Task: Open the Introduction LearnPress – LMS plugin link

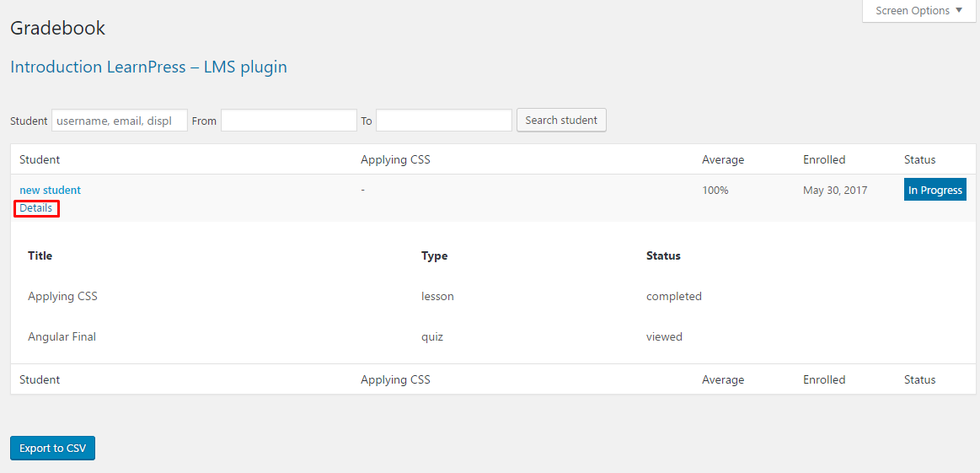Action: [149, 67]
